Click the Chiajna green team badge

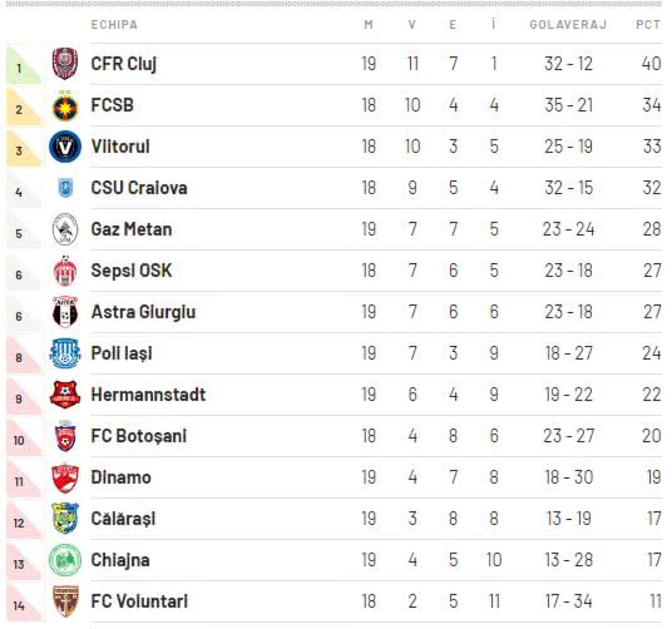tap(65, 560)
